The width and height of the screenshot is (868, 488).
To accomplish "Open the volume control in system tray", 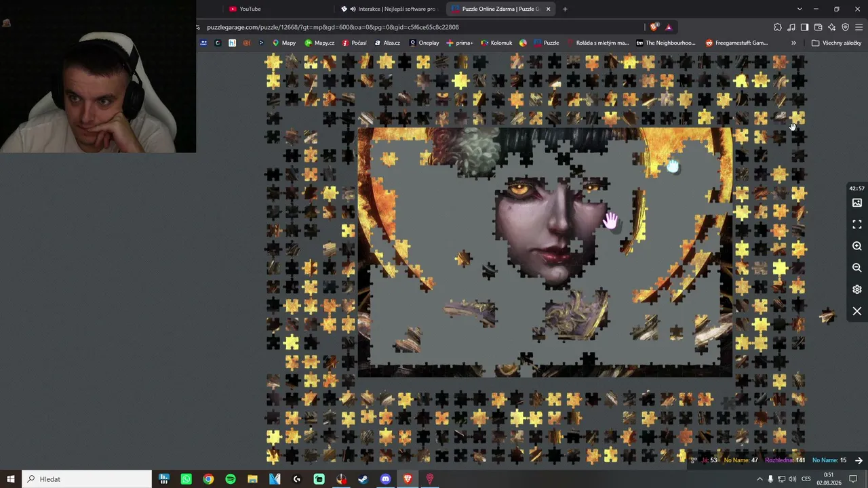I will pyautogui.click(x=792, y=479).
